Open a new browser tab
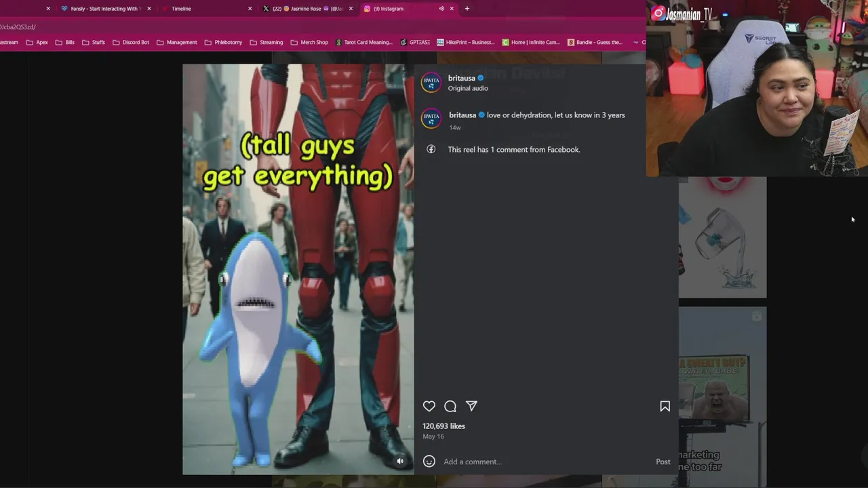Image resolution: width=868 pixels, height=488 pixels. [x=467, y=9]
